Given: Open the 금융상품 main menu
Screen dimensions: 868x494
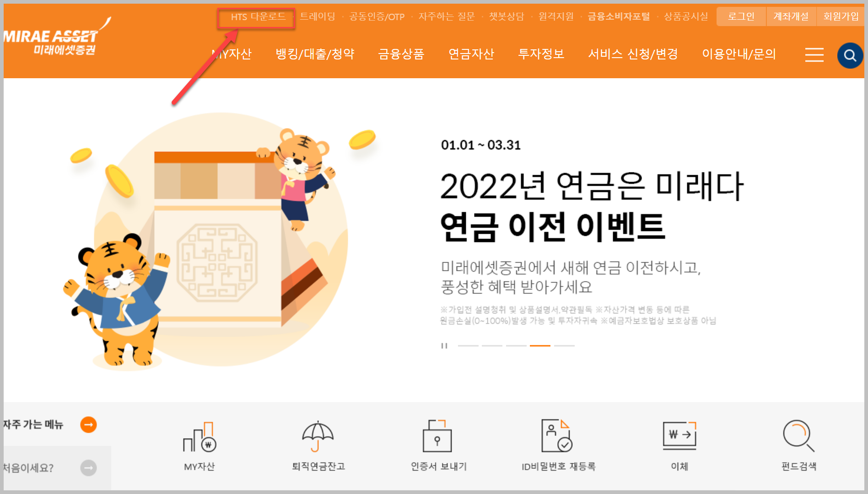Looking at the screenshot, I should 401,54.
